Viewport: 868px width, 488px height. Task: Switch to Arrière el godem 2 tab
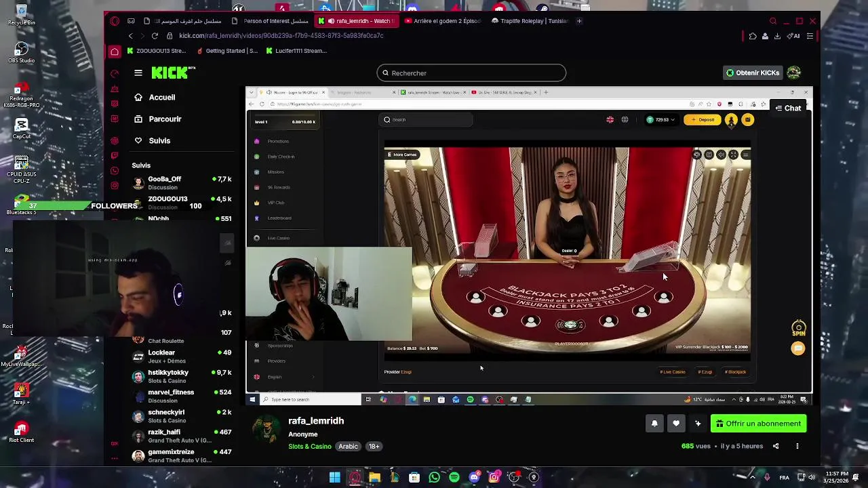click(x=442, y=21)
